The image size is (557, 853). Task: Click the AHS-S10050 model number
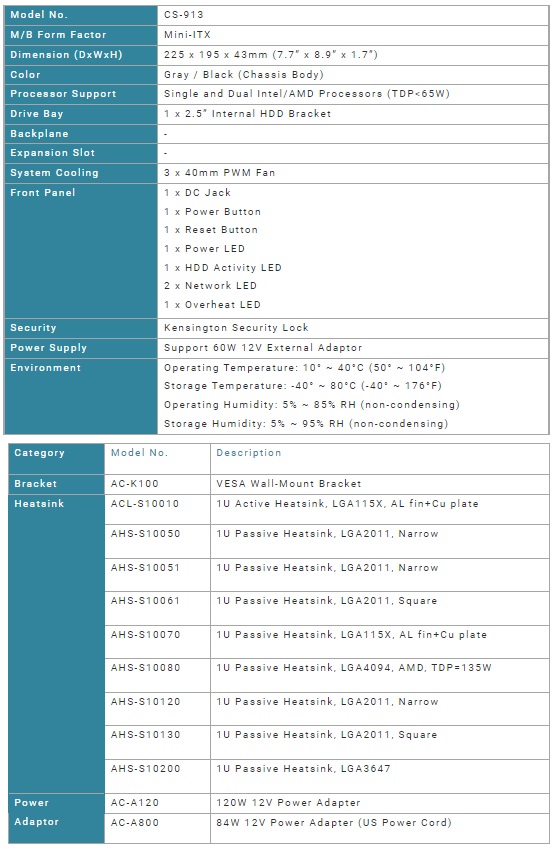[145, 534]
